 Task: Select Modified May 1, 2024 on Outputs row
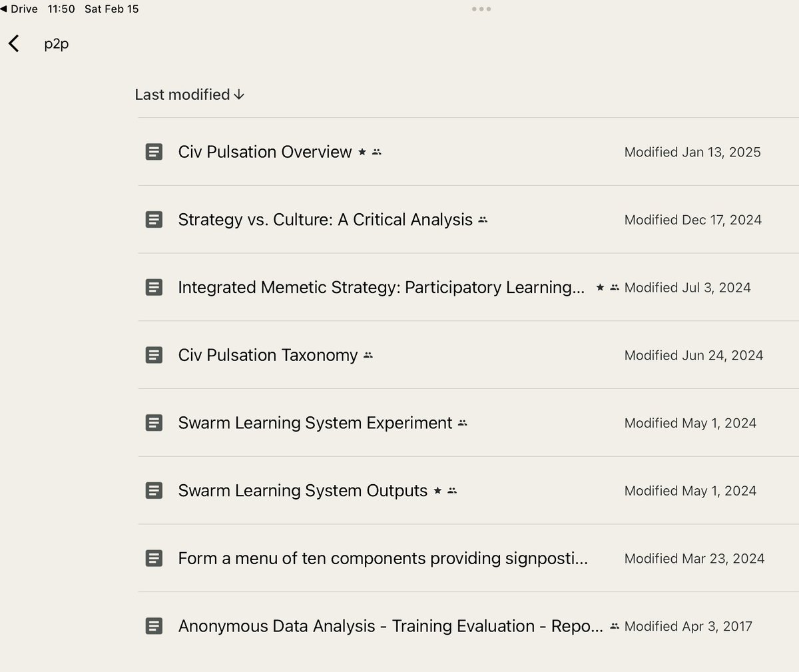(x=690, y=491)
